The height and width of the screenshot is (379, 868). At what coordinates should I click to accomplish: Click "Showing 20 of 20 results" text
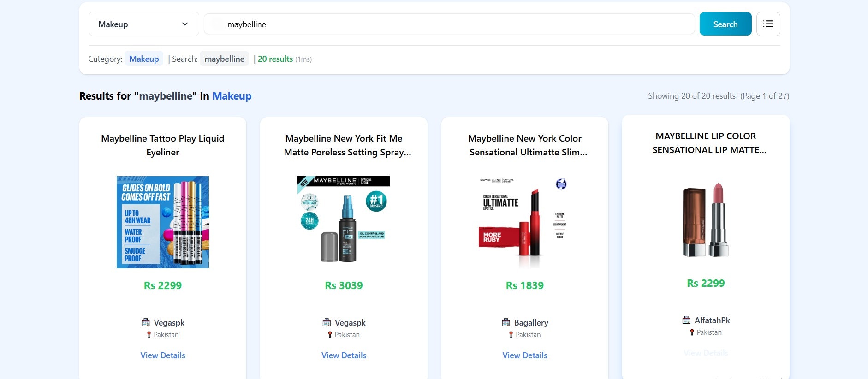point(692,96)
